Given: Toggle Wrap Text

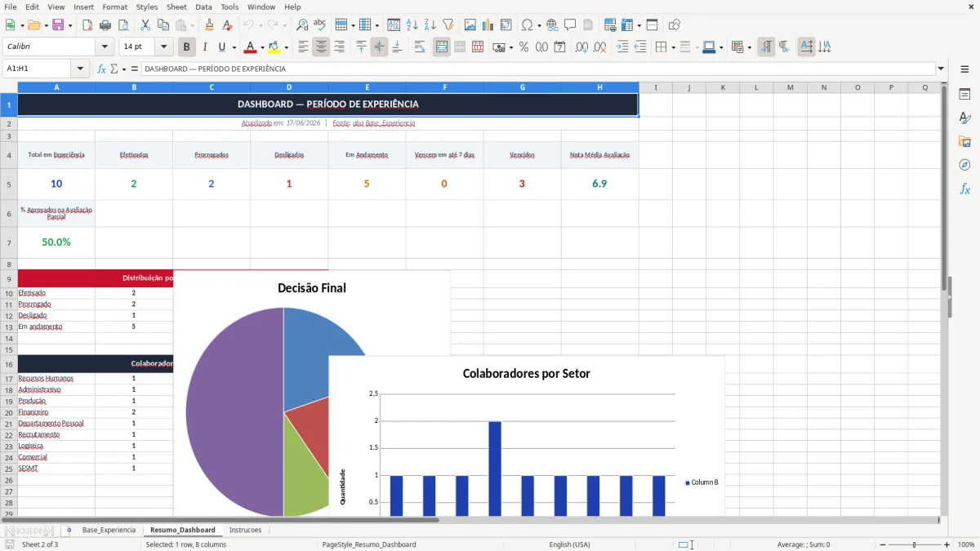Looking at the screenshot, I should click(420, 47).
